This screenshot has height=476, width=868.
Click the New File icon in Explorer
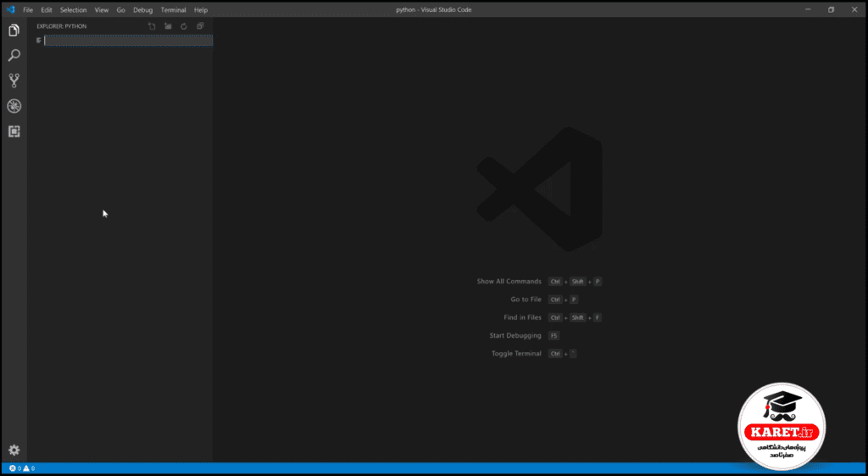click(x=152, y=26)
